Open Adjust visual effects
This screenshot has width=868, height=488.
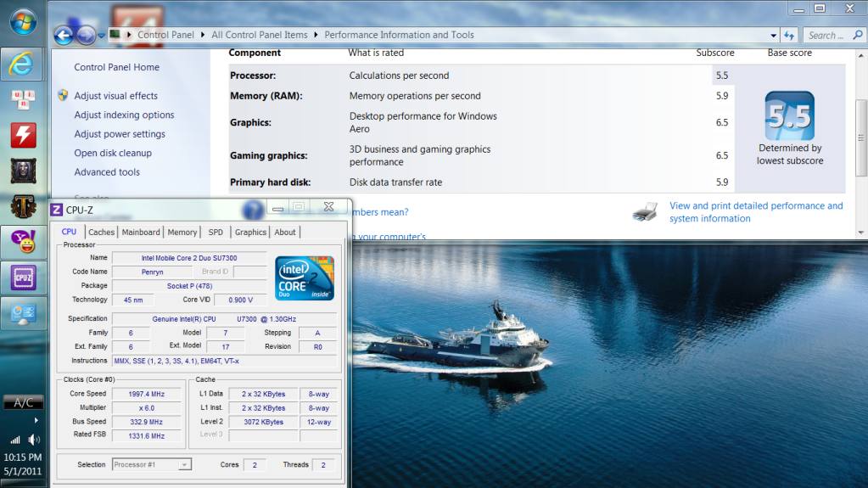[115, 96]
